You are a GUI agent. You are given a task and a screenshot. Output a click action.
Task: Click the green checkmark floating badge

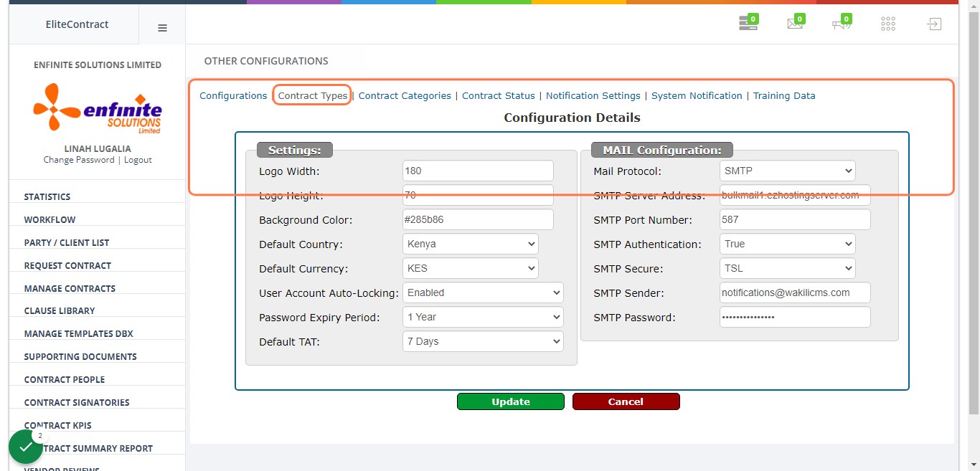26,447
